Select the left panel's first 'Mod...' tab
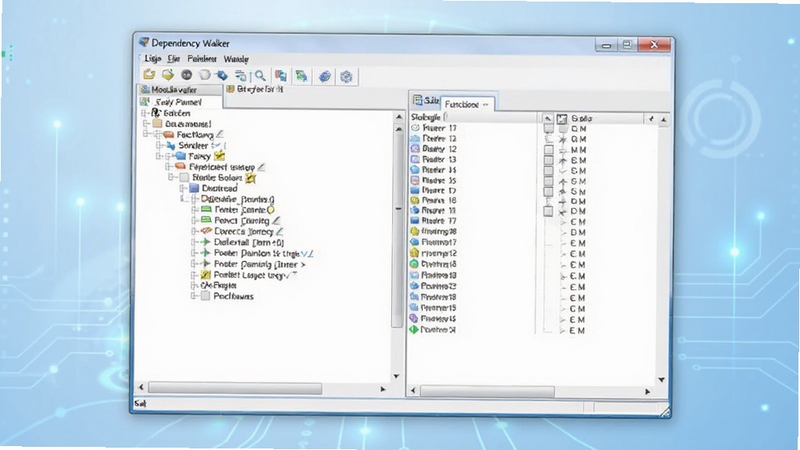 (x=181, y=89)
